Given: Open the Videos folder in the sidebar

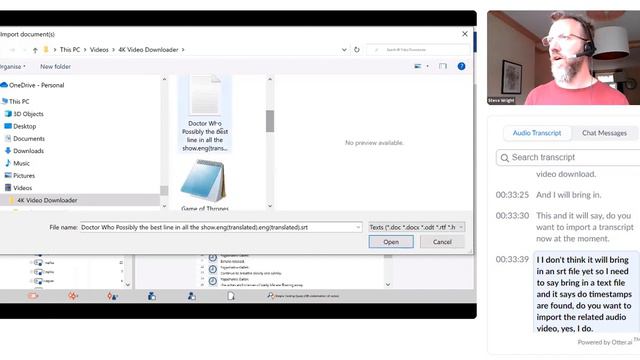Looking at the screenshot, I should (x=18, y=188).
